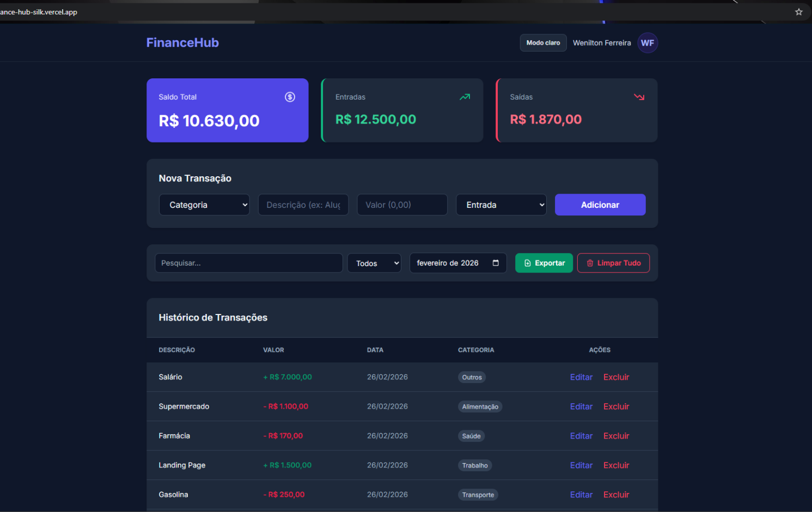Click the downward trend icon in Saídas card
The image size is (812, 512).
pos(639,97)
